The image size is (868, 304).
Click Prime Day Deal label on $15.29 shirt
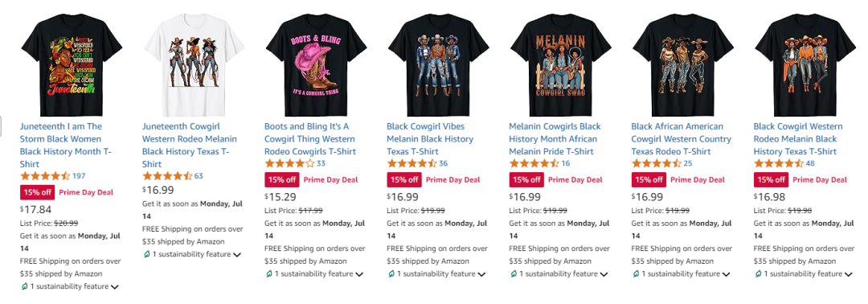(x=330, y=179)
